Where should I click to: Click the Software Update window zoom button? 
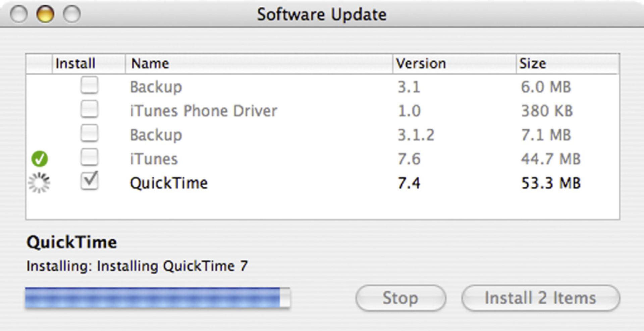click(x=72, y=14)
